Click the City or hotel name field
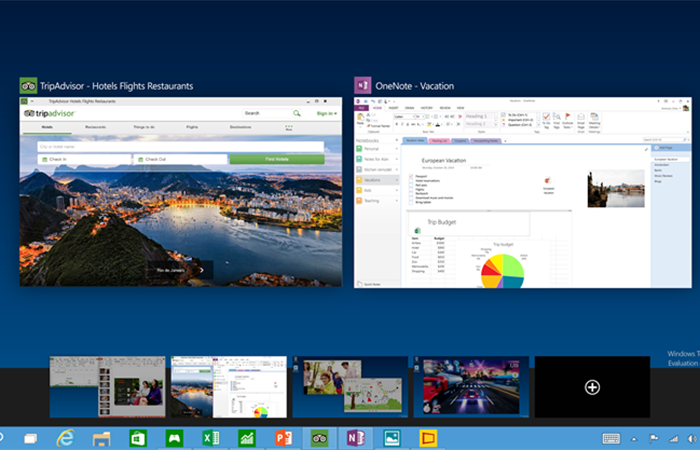The width and height of the screenshot is (700, 450). pos(181,146)
